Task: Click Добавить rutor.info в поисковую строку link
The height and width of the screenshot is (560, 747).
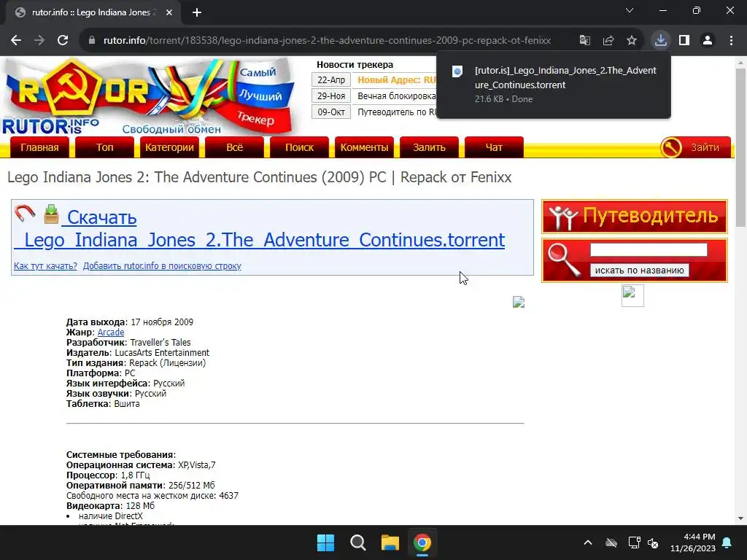Action: point(162,266)
